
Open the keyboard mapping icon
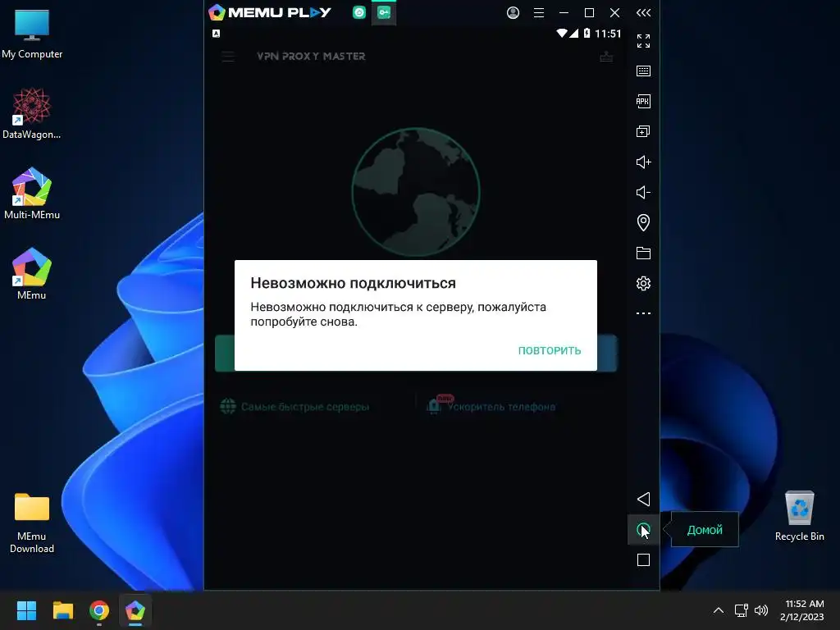point(643,71)
